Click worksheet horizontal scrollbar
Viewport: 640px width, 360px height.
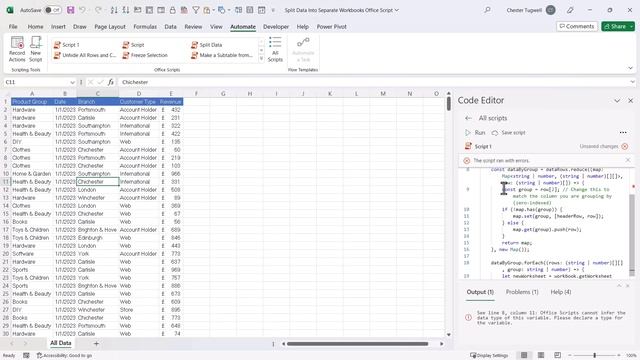tap(358, 344)
